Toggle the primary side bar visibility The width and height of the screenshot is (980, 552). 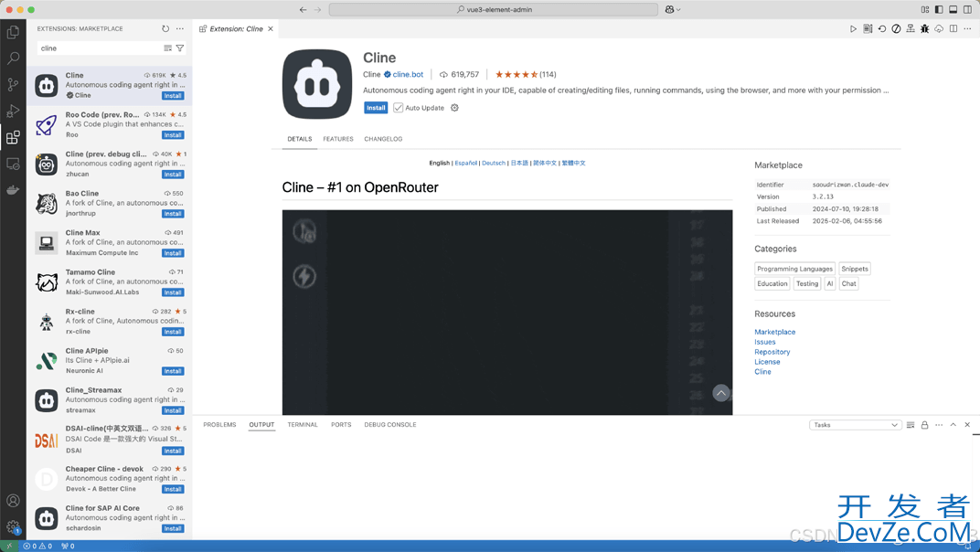click(x=939, y=9)
